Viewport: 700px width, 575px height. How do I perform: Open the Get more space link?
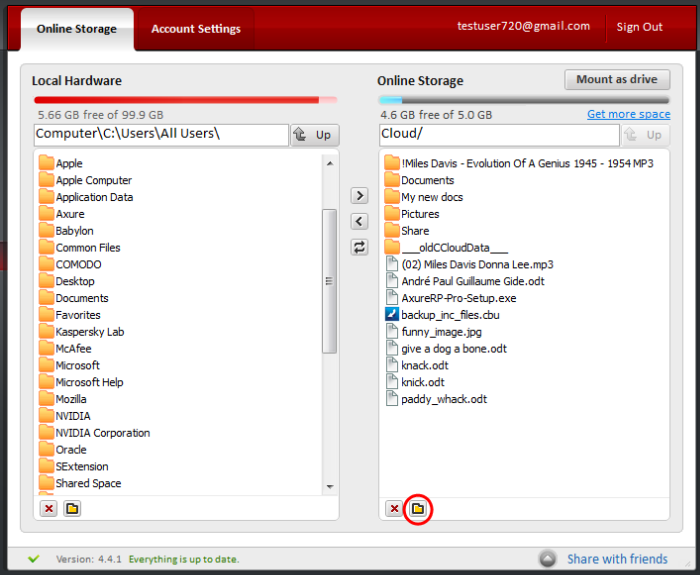tap(629, 114)
